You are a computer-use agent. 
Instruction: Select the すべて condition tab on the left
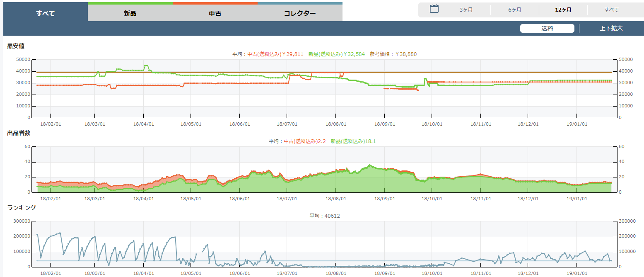tap(46, 13)
